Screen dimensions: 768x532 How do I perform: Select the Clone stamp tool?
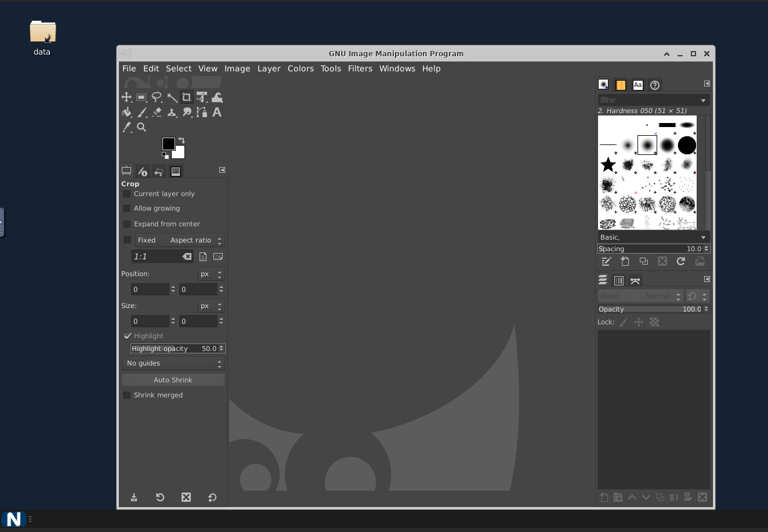click(172, 113)
